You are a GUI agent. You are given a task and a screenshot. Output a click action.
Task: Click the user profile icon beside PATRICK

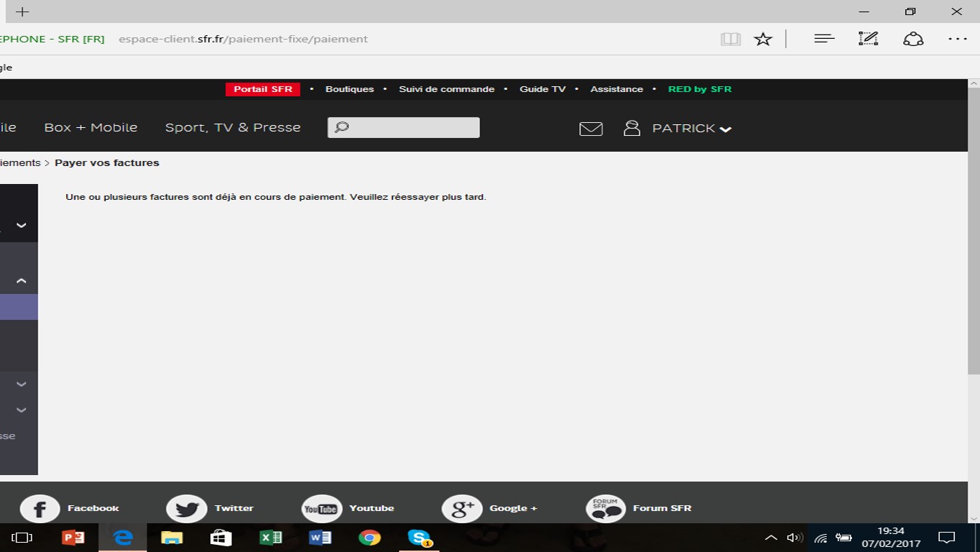pyautogui.click(x=632, y=128)
